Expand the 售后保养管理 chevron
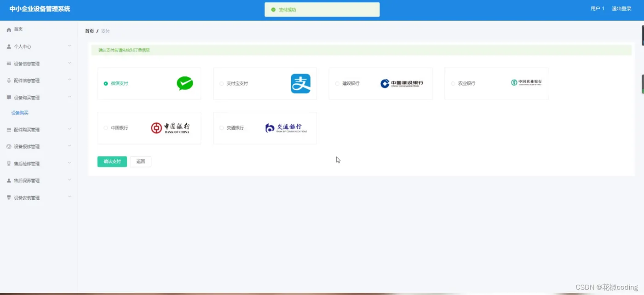The image size is (644, 295). (x=69, y=180)
